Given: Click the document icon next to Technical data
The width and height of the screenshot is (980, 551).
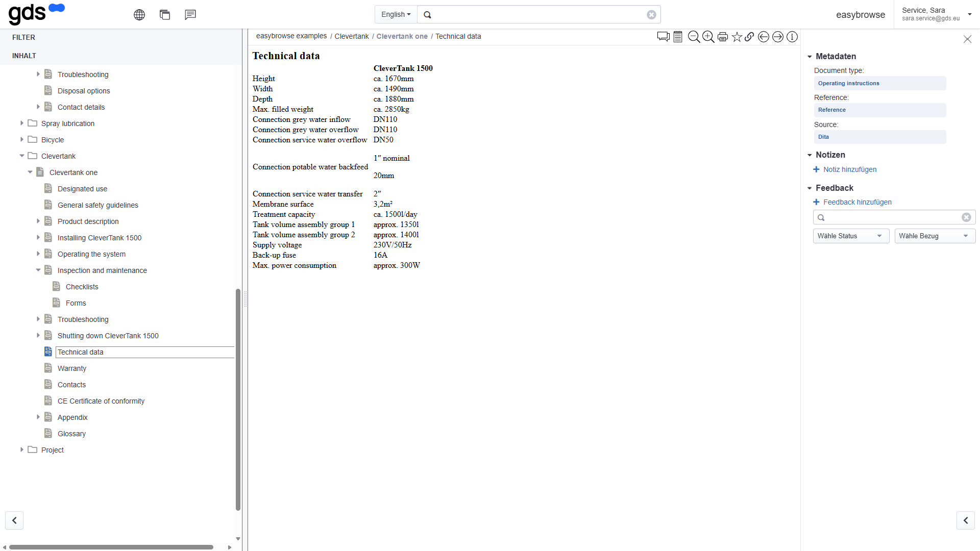Looking at the screenshot, I should (48, 352).
